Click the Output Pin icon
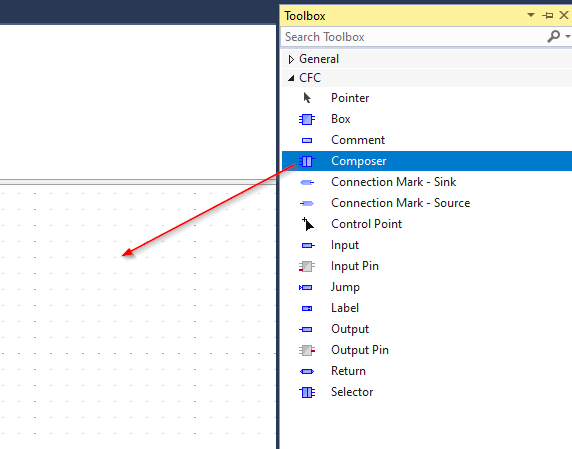Screen dimensions: 572x449 (x=307, y=351)
